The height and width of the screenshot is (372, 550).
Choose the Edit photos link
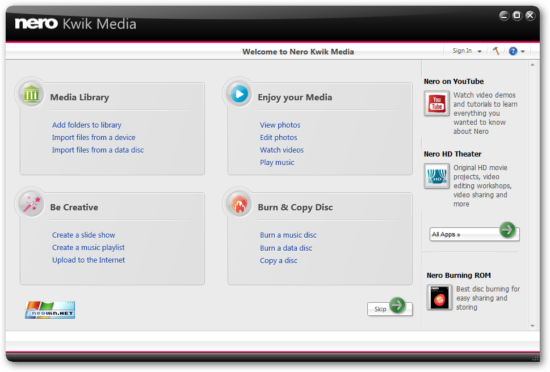tap(279, 137)
